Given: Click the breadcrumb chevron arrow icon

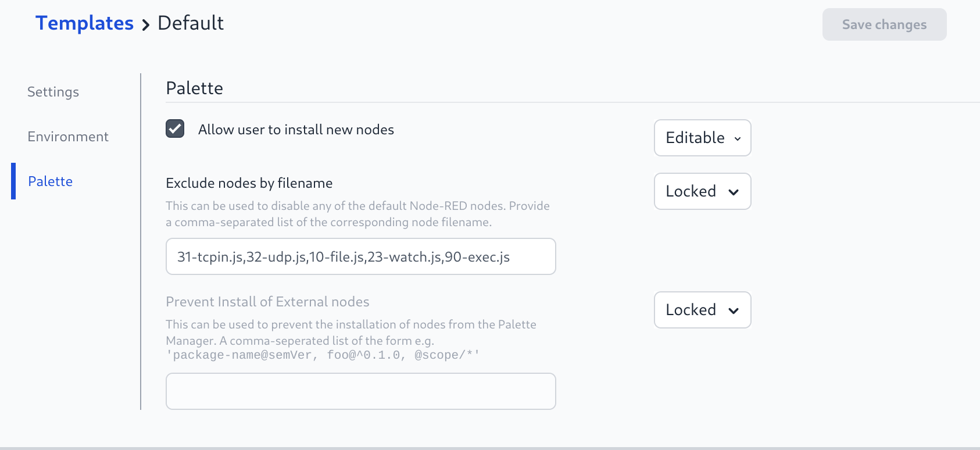Looking at the screenshot, I should [x=146, y=24].
